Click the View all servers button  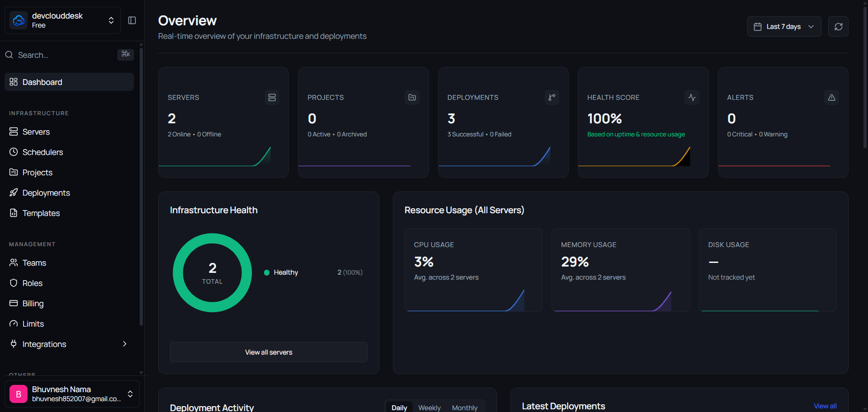click(x=269, y=352)
